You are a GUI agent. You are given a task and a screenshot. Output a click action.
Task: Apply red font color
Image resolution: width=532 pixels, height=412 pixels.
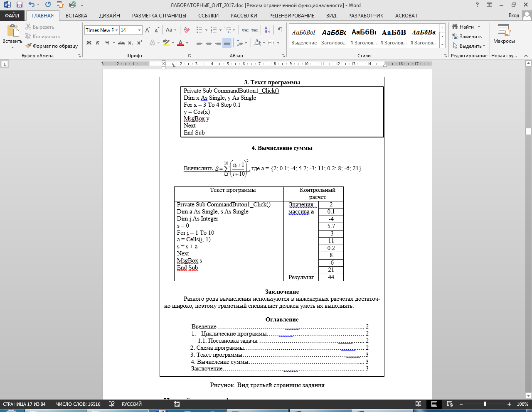180,43
